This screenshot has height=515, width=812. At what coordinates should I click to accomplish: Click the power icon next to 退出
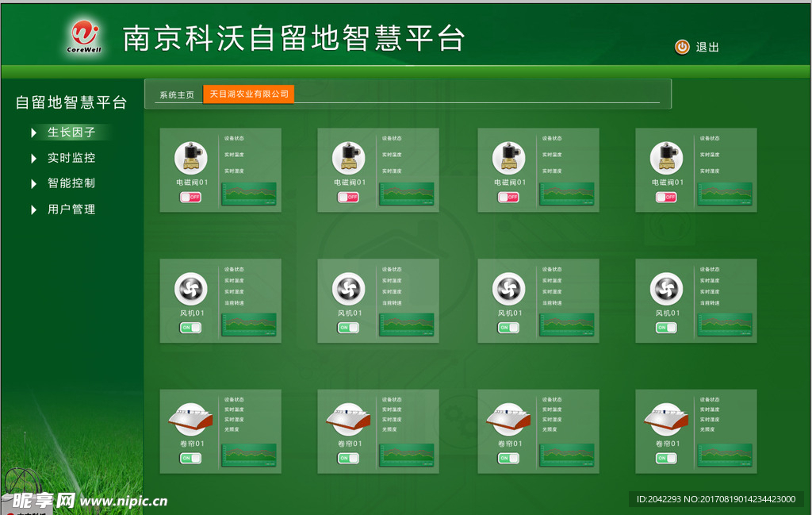click(680, 48)
